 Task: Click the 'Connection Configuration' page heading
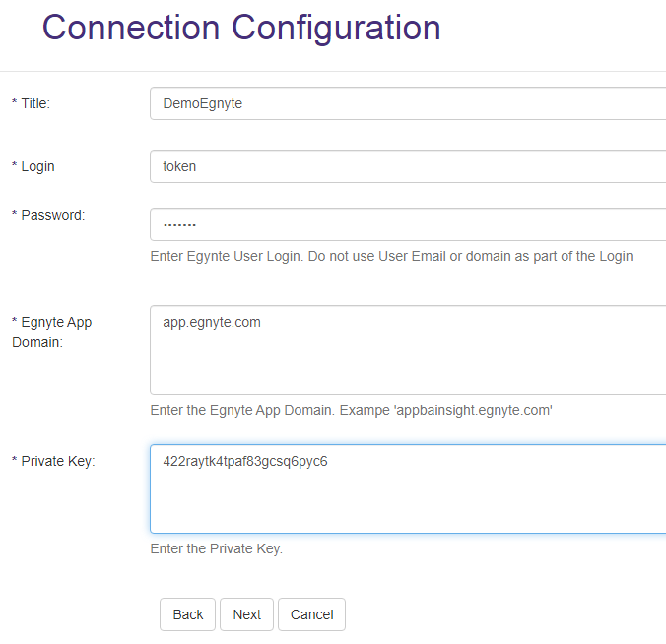(x=241, y=28)
